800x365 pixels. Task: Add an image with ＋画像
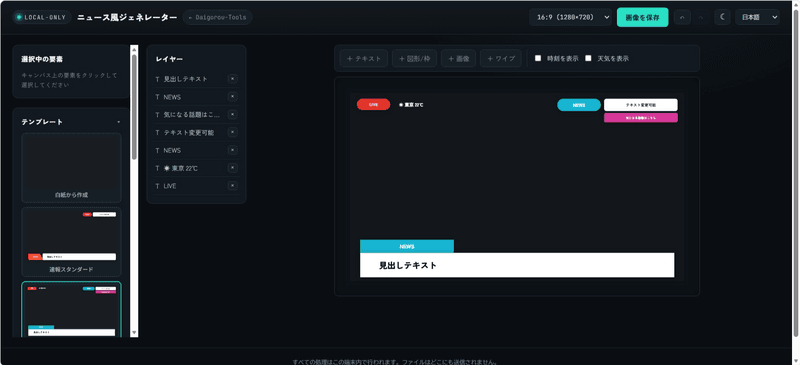click(x=459, y=59)
